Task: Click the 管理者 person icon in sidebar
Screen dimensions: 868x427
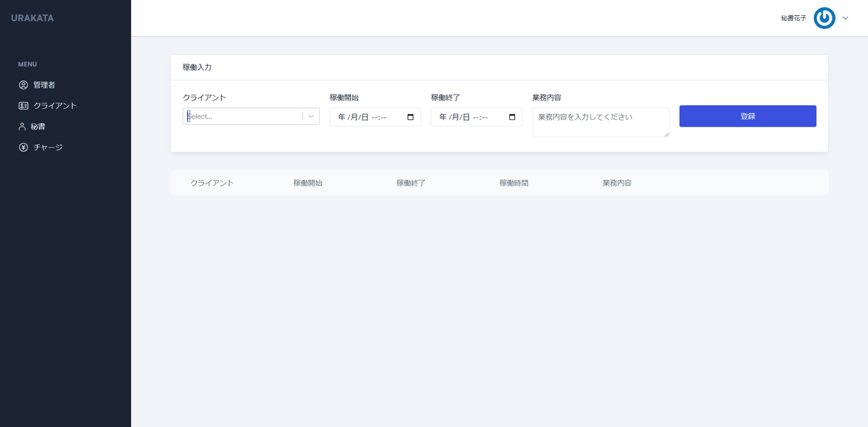Action: click(23, 85)
